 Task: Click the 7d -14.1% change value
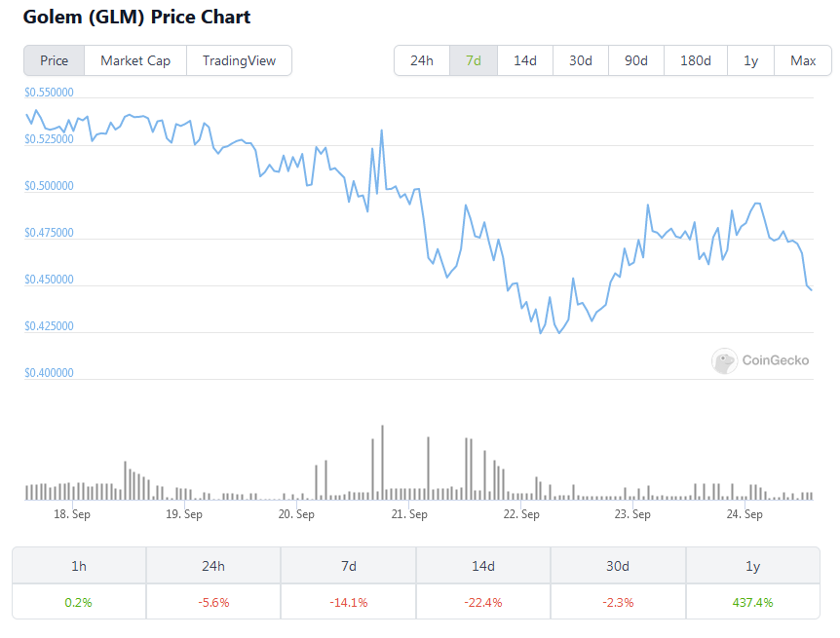click(348, 602)
